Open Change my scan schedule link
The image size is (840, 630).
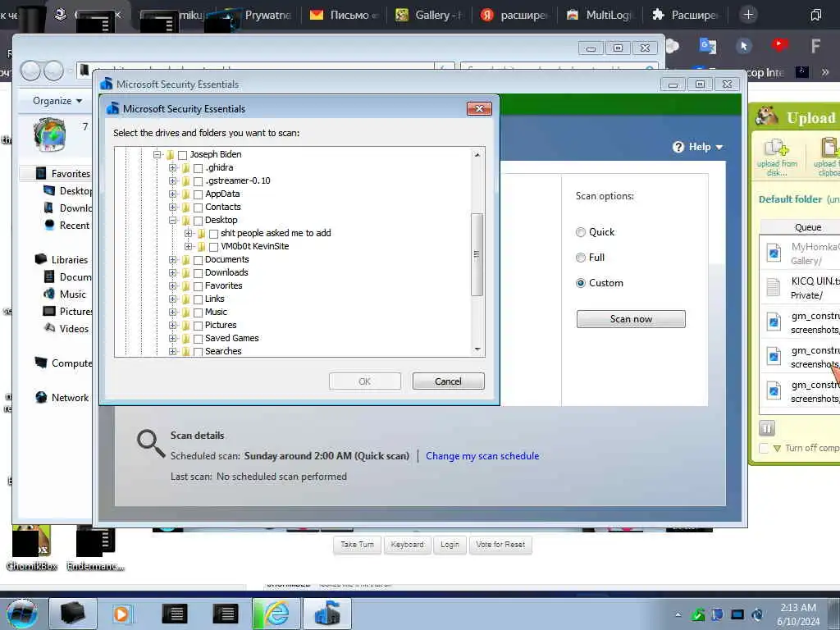click(482, 456)
